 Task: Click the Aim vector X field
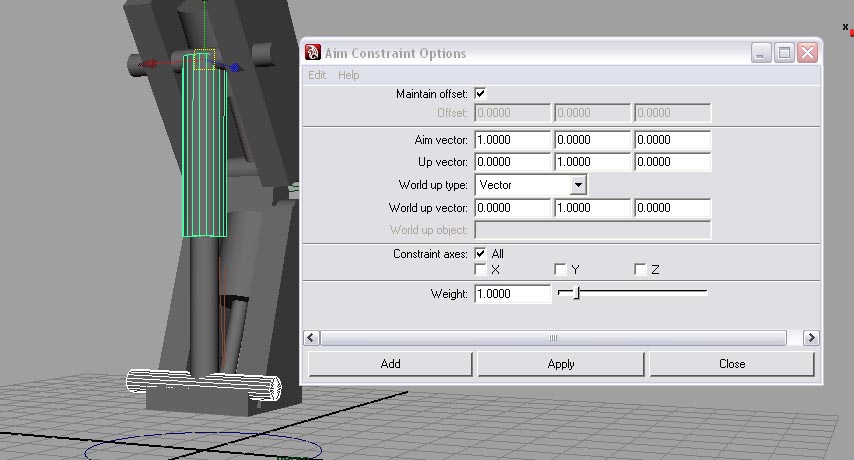coord(513,140)
